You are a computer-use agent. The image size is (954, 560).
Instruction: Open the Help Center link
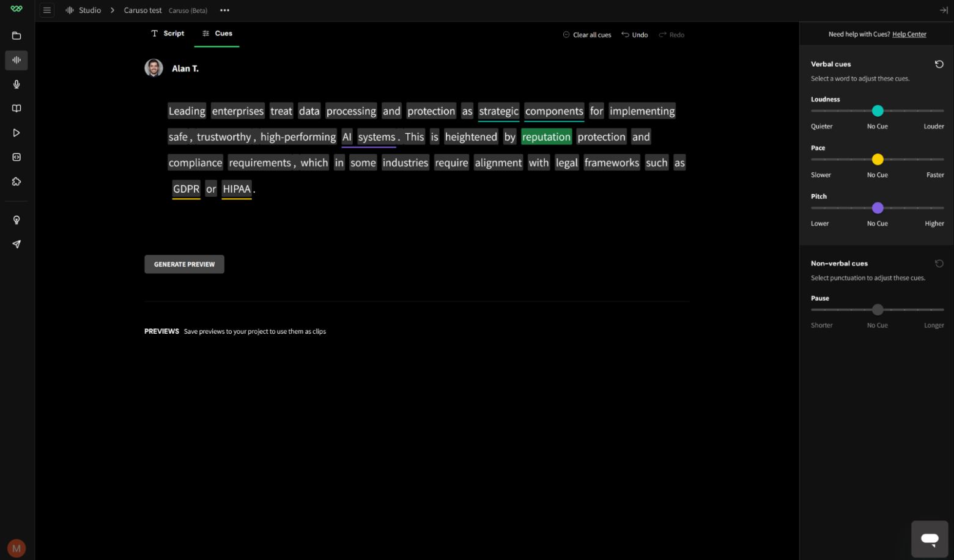[x=909, y=34]
